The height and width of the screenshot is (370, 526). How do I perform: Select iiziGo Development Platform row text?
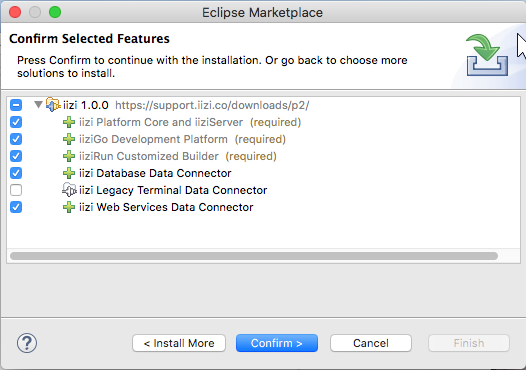[182, 139]
